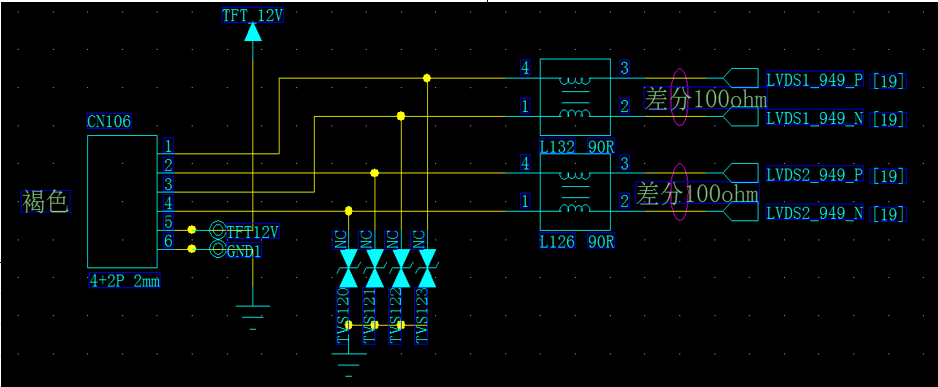The width and height of the screenshot is (938, 387).
Task: Select the CN106 connector body
Action: click(122, 202)
